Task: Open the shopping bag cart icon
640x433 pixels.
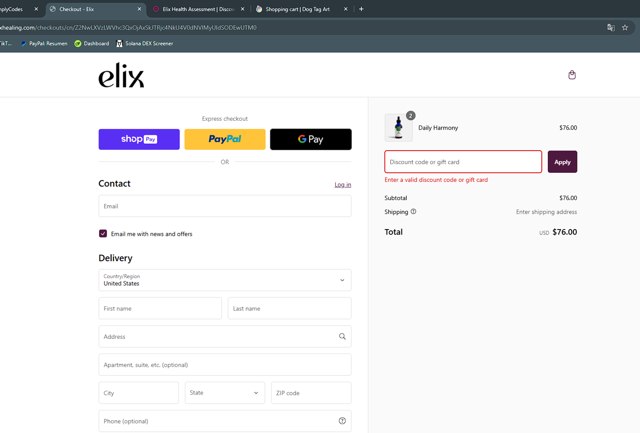Action: pos(572,75)
